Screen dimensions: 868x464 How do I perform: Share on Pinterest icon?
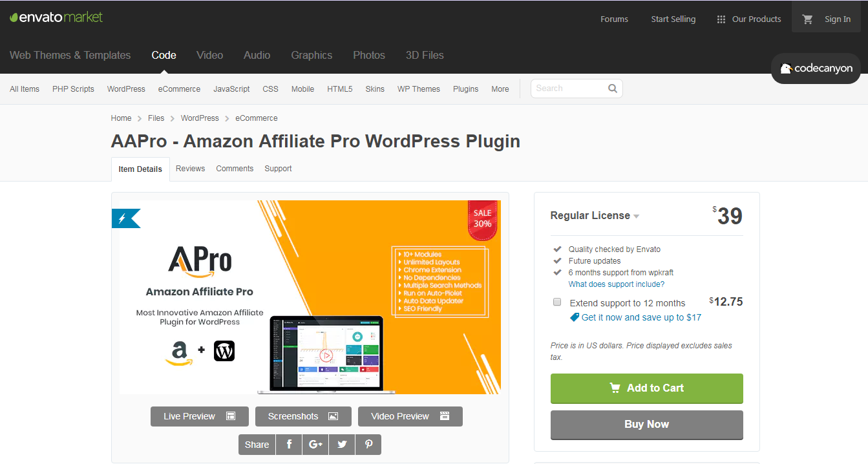368,445
